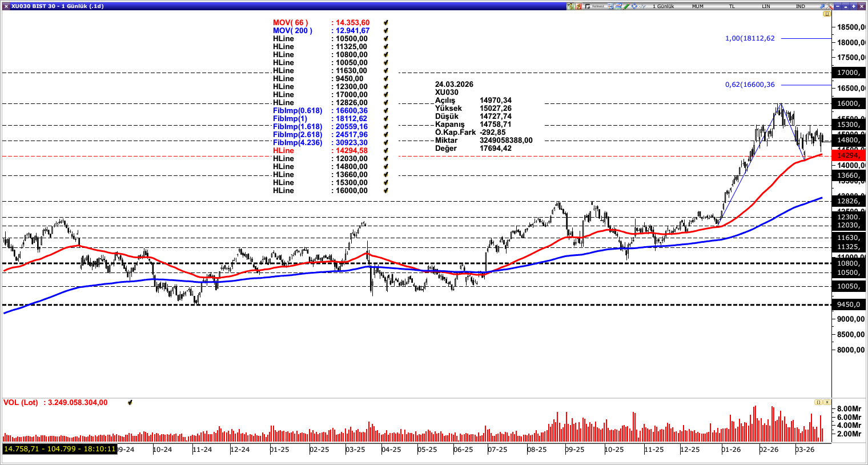Select the red chart icon at toolbar left

(578, 5)
